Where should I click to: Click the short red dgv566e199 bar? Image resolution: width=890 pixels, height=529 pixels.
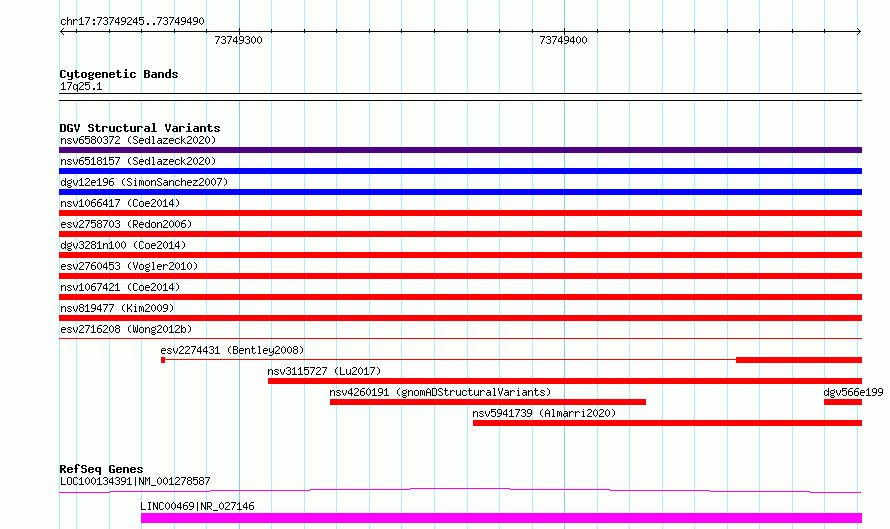coord(843,402)
